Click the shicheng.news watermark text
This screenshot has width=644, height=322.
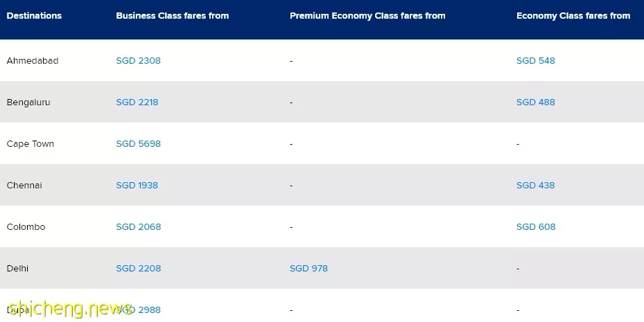point(70,310)
